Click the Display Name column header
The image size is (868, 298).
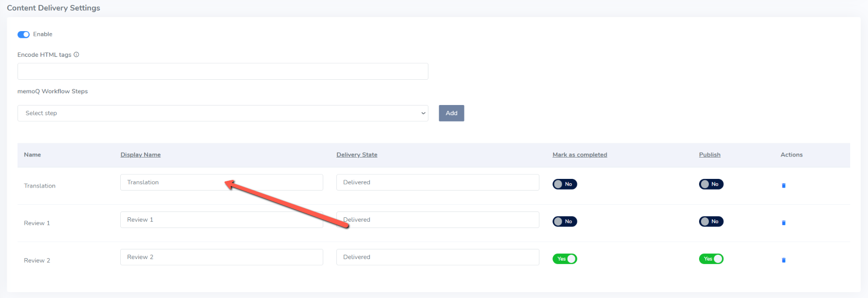pos(141,155)
